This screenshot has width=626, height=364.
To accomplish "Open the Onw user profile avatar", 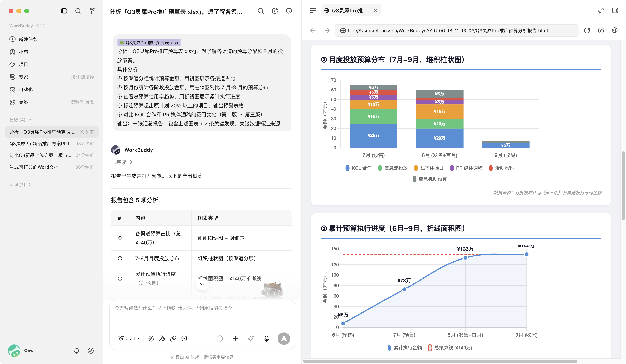I will point(14,351).
